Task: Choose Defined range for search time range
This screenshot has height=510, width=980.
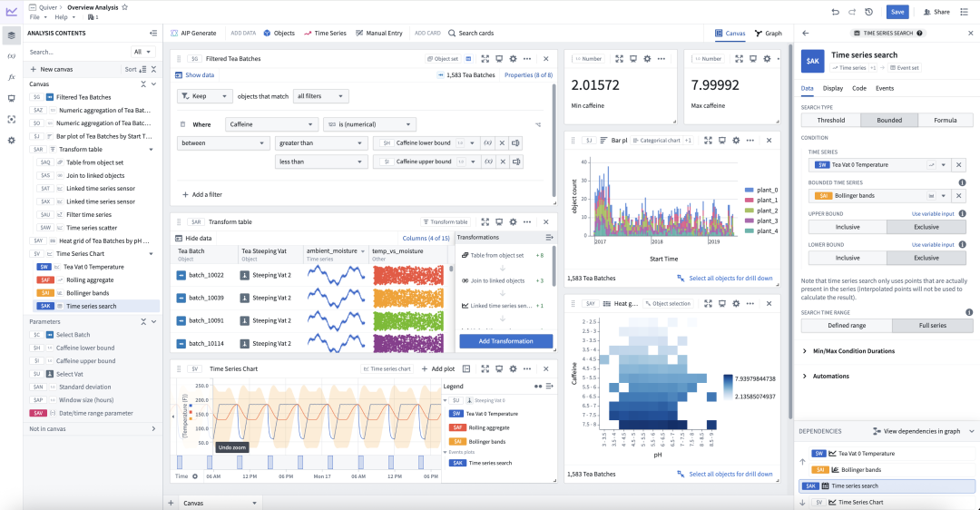Action: pyautogui.click(x=846, y=326)
